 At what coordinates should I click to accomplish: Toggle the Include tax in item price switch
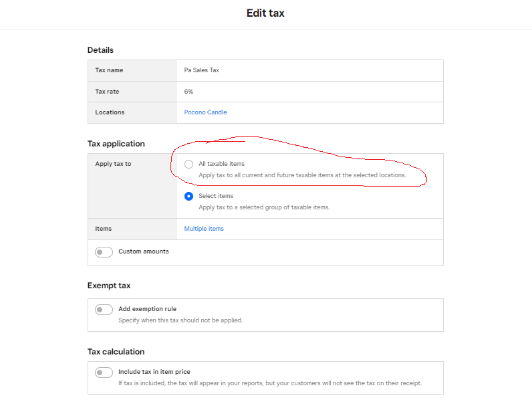[x=104, y=373]
